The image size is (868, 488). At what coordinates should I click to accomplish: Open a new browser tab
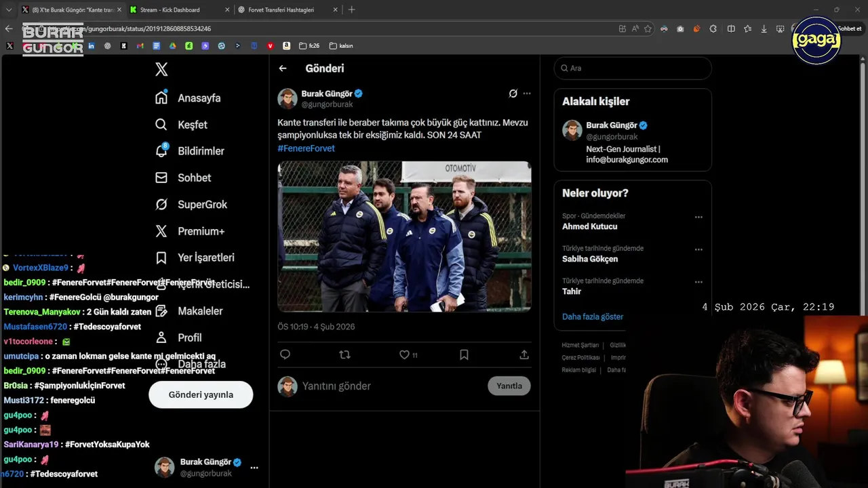click(x=351, y=9)
